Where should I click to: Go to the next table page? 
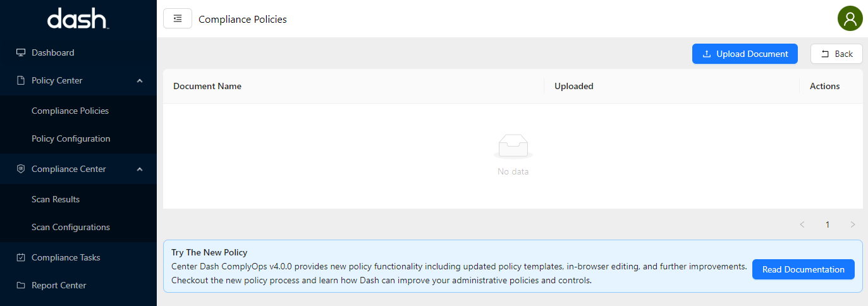[853, 224]
